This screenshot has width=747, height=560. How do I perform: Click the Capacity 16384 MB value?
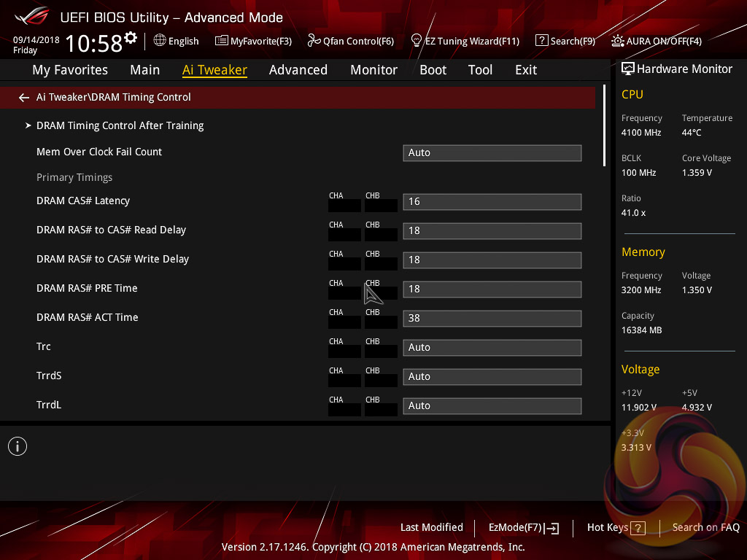pyautogui.click(x=641, y=330)
